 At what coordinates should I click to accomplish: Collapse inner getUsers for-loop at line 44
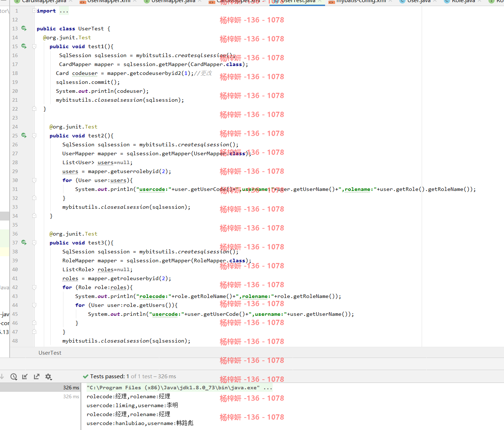34,305
